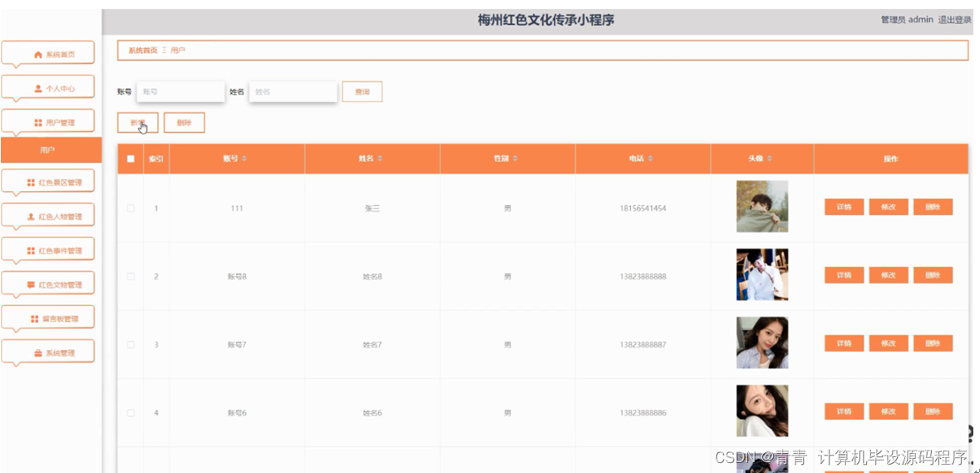Open 详情 for user 张三
This screenshot has height=473, width=980.
tap(845, 207)
